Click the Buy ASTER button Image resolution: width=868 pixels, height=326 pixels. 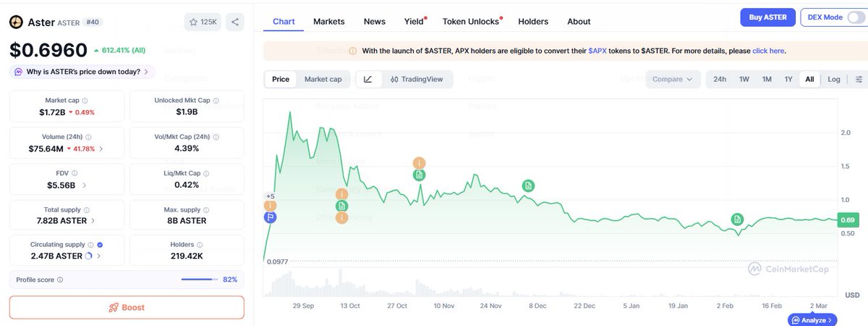pyautogui.click(x=768, y=17)
